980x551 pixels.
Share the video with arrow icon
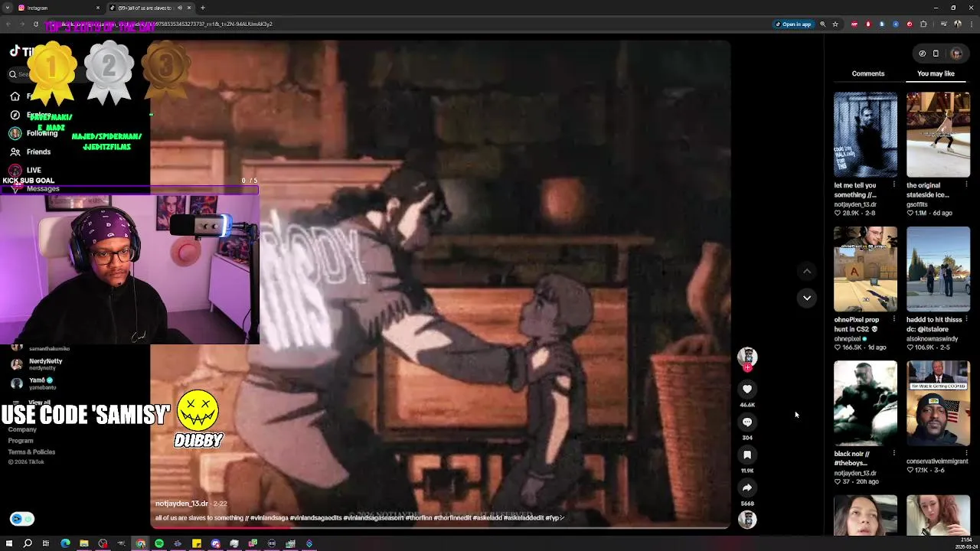747,487
